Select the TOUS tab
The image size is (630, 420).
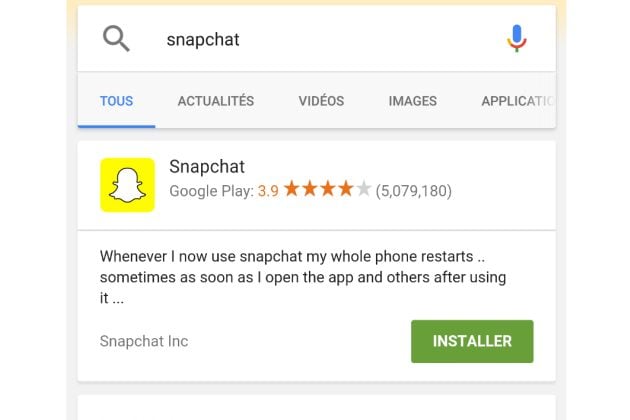pyautogui.click(x=117, y=101)
